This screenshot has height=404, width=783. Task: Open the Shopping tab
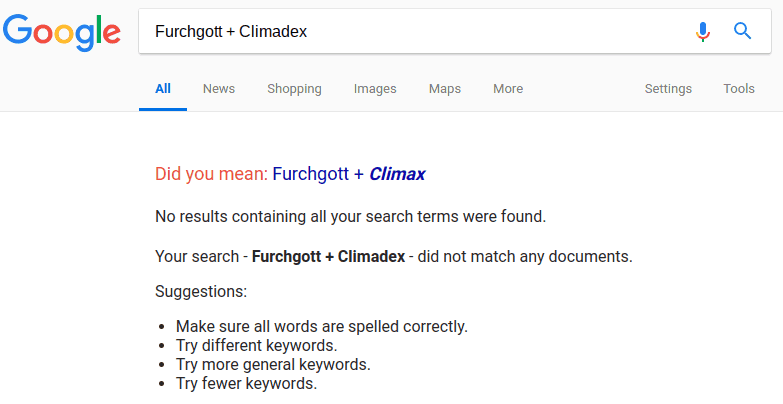click(x=294, y=89)
